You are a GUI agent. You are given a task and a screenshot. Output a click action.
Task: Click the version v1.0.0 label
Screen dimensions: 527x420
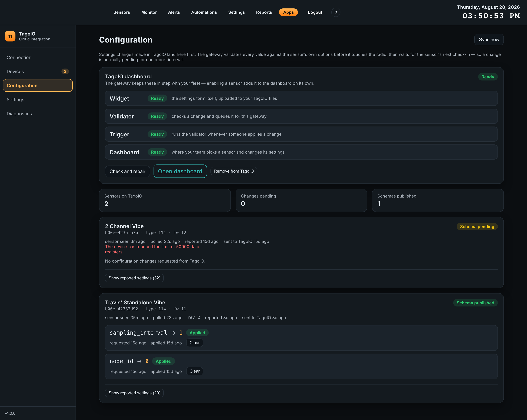10,413
